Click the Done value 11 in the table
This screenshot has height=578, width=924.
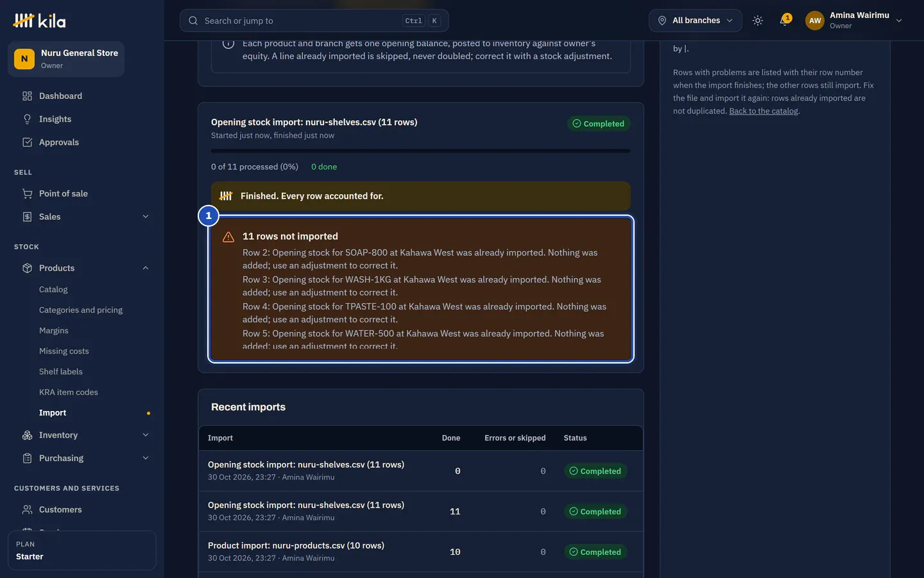tap(455, 512)
